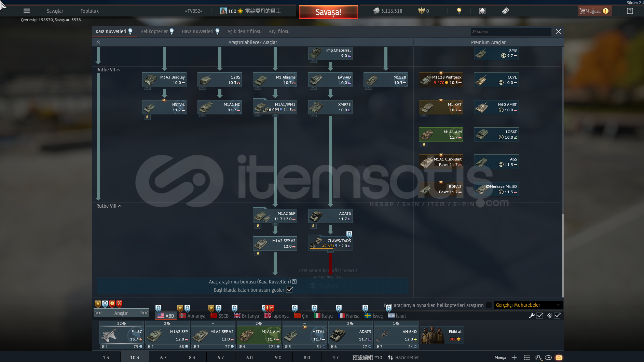Toggle 'Başlıklarda kalan bonusları göster' checkbox

[290, 290]
